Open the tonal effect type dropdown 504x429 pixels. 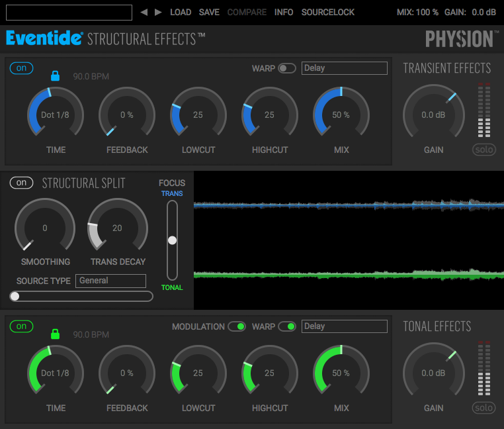coord(344,326)
